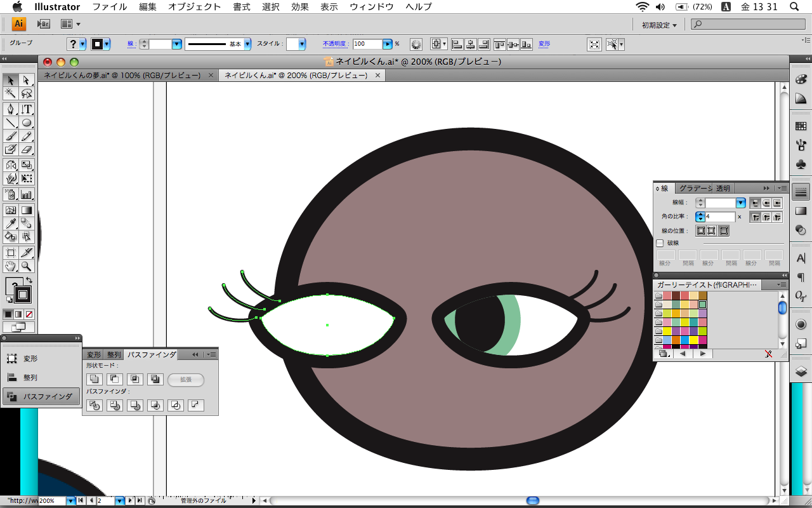
Task: Click the 変形 link in control bar
Action: [544, 44]
